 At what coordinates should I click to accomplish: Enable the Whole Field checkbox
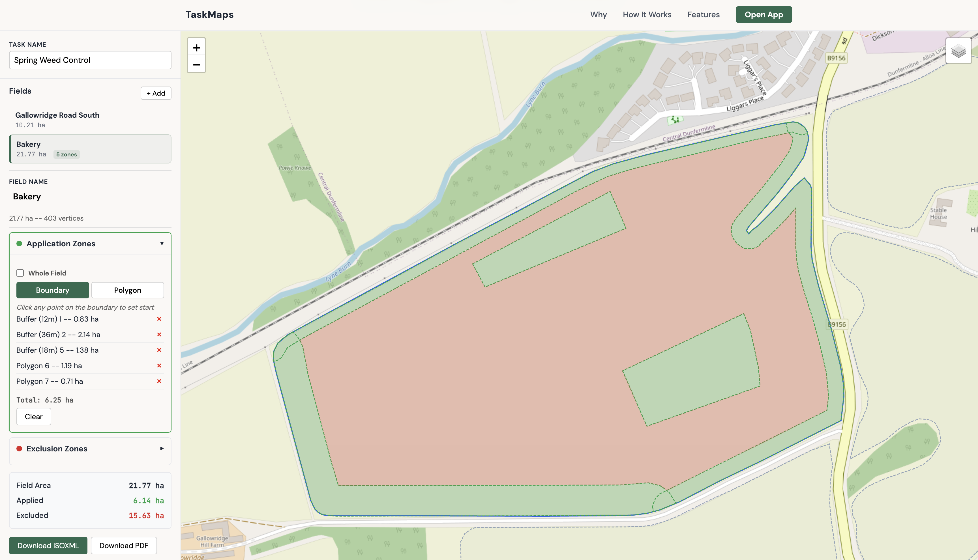tap(20, 273)
